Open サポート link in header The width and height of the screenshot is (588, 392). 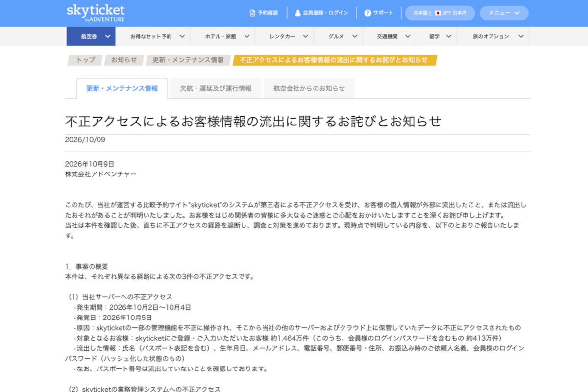click(379, 13)
